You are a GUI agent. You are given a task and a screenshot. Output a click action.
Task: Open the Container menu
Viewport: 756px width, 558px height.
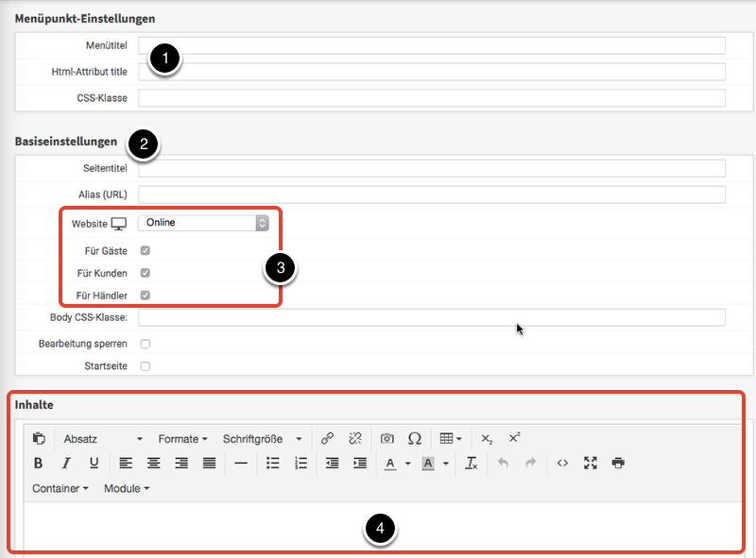60,488
